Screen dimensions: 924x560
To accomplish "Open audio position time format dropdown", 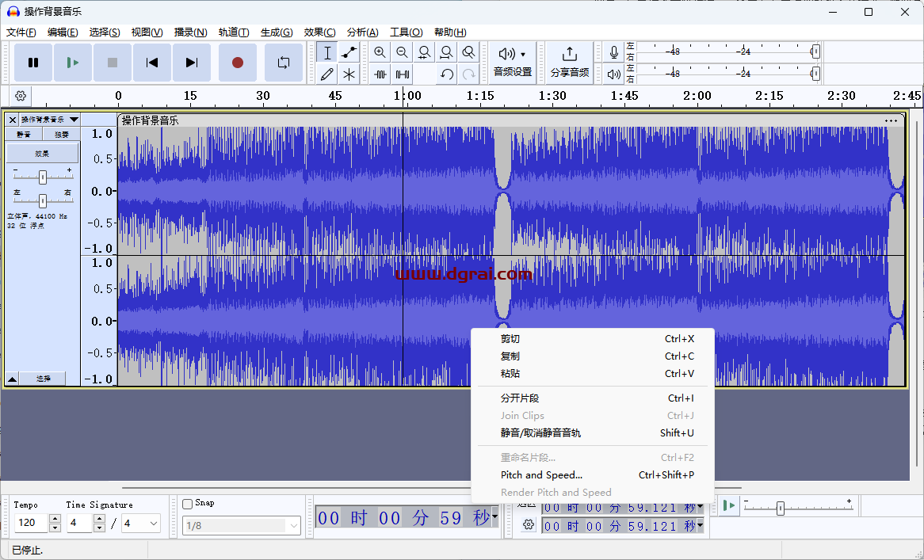I will [494, 517].
